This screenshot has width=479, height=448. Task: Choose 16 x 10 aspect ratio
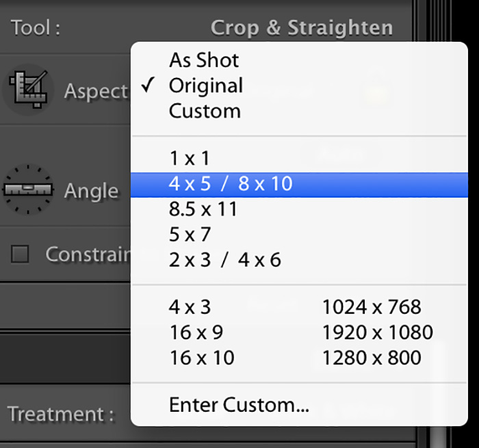pyautogui.click(x=202, y=358)
